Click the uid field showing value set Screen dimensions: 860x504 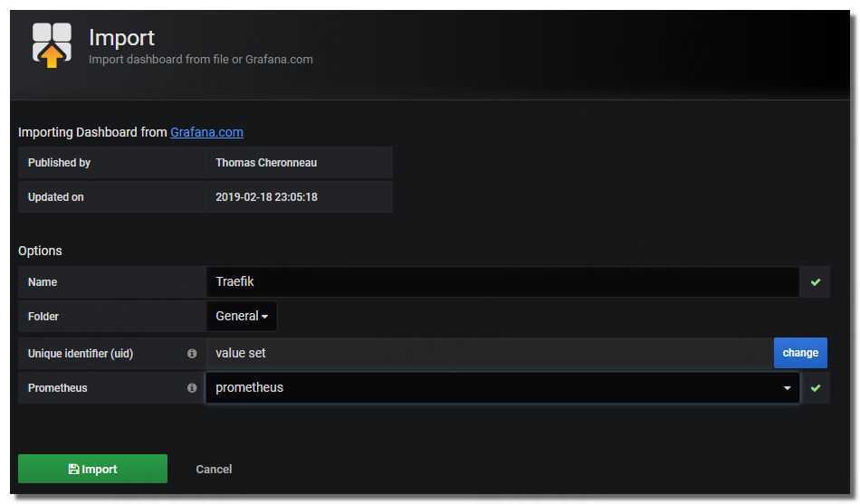tap(489, 353)
